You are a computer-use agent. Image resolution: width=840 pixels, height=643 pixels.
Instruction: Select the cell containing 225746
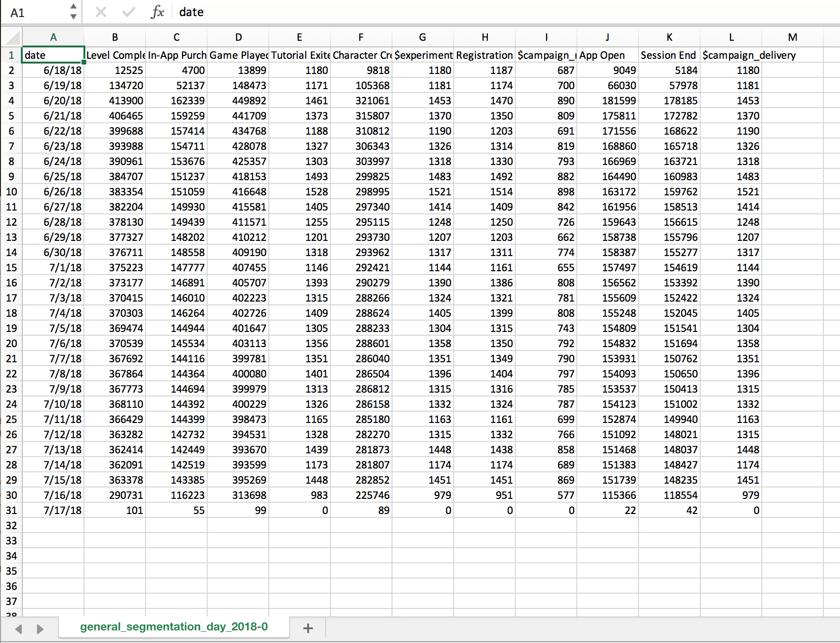(361, 495)
